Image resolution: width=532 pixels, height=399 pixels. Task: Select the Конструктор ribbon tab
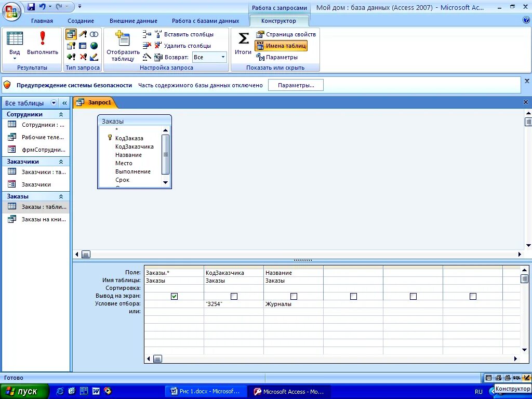pyautogui.click(x=278, y=21)
